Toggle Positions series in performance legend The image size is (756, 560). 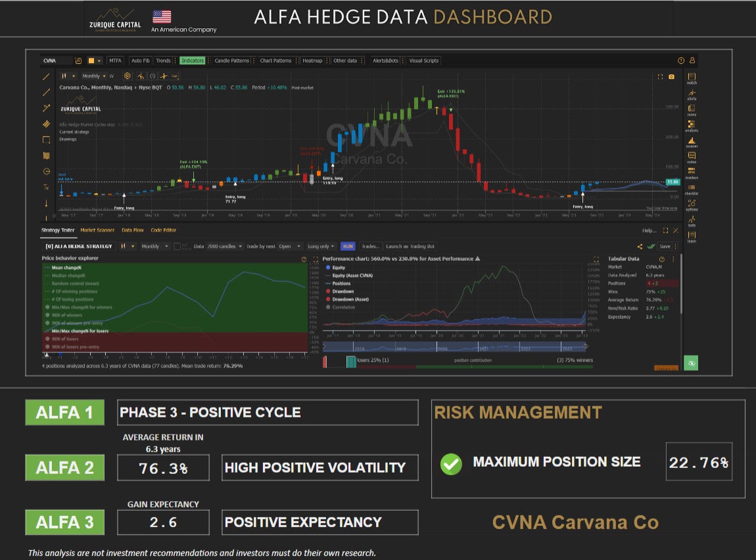[x=338, y=283]
